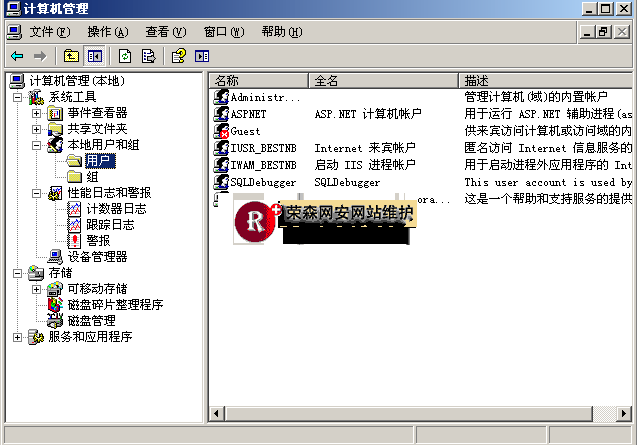
Task: Open the 操作(A) menu
Action: click(x=107, y=32)
